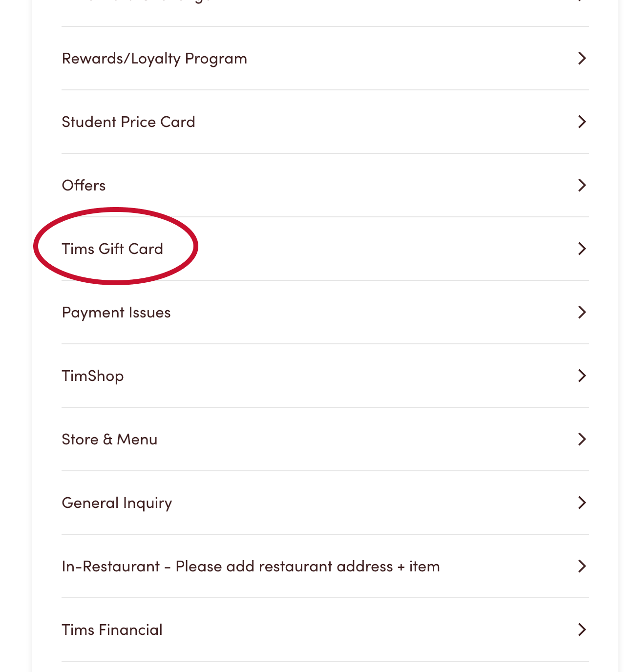Choose the Tims Gift Card option
The image size is (634, 672).
112,249
